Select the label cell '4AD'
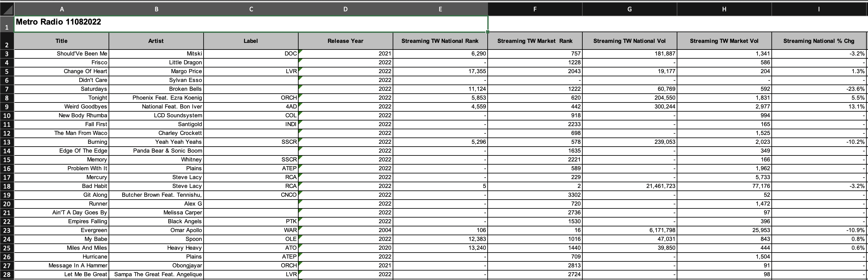Viewport: 868px width, 280px height. click(251, 106)
